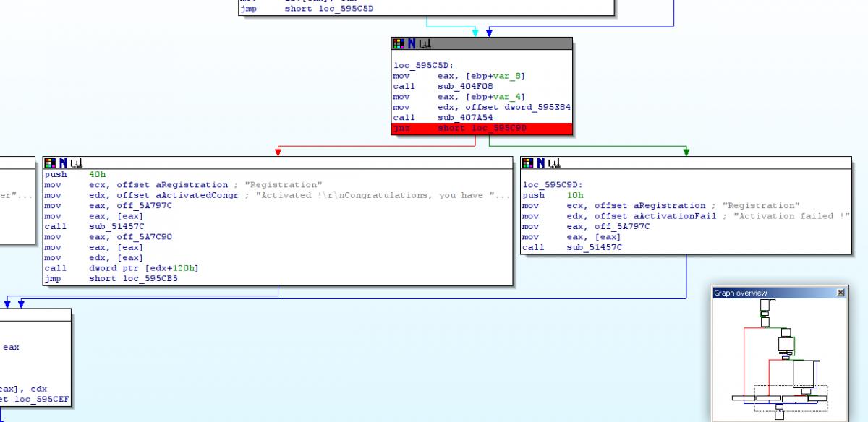Click offset aRegistration line in loc_595C9D node
Viewport: 868px width, 422px height.
pyautogui.click(x=661, y=206)
